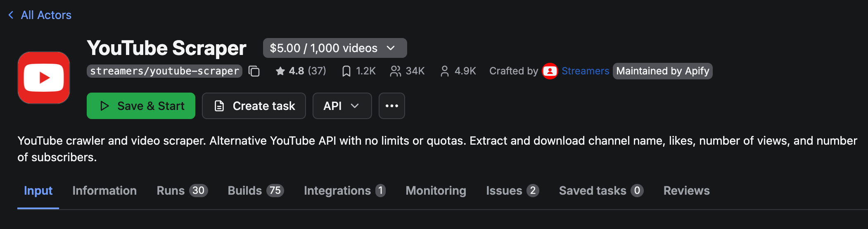The image size is (868, 229).
Task: Click the Crafted by label
Action: [514, 71]
